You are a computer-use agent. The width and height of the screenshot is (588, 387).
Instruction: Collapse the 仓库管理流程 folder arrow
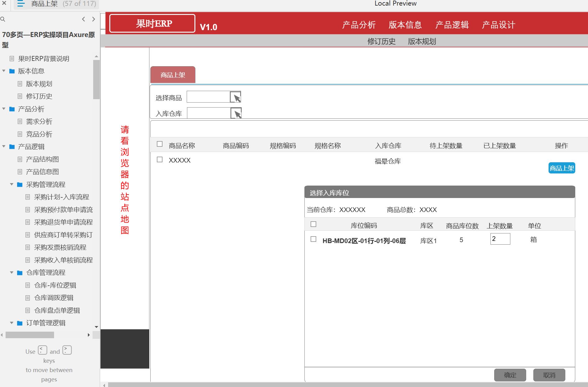pyautogui.click(x=11, y=273)
